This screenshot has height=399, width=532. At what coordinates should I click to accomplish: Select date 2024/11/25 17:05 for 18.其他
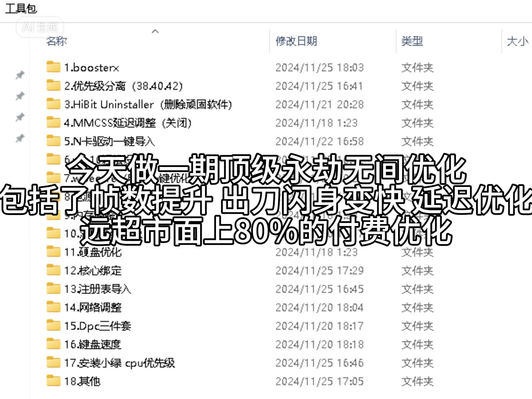click(319, 381)
